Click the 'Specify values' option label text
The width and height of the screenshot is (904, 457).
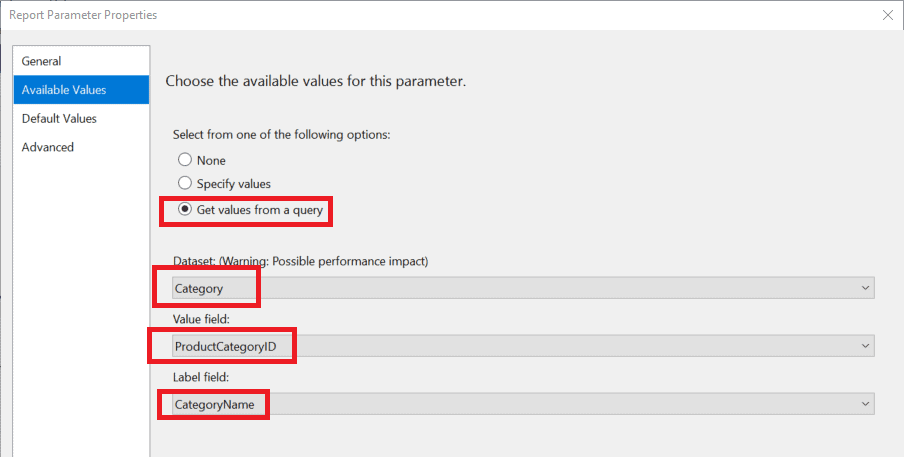[x=233, y=184]
